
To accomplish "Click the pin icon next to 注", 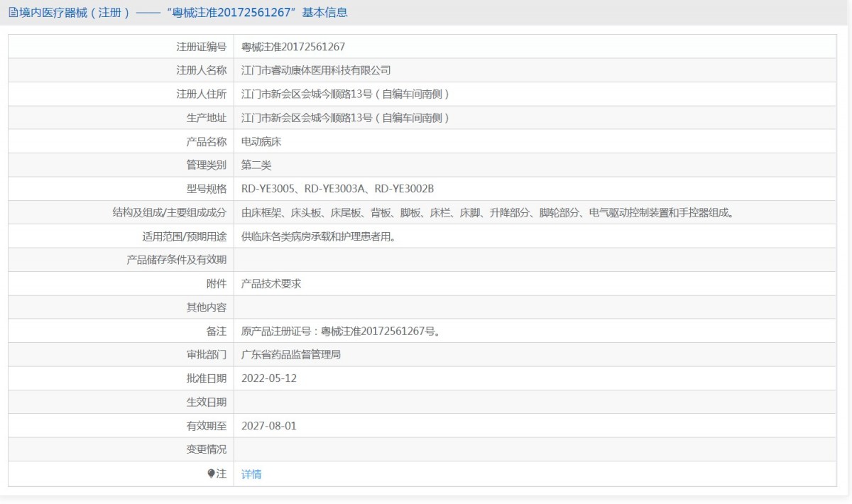I will [x=212, y=473].
